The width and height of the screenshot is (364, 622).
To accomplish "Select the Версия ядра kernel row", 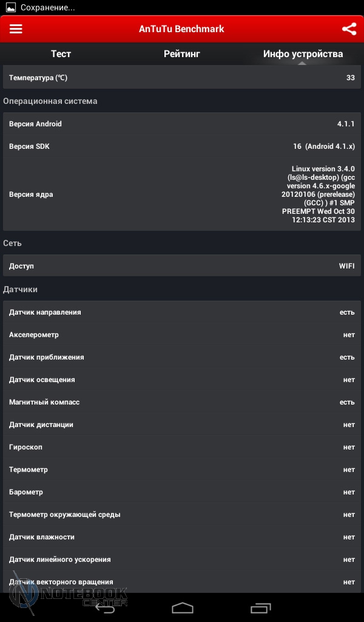I will click(182, 194).
